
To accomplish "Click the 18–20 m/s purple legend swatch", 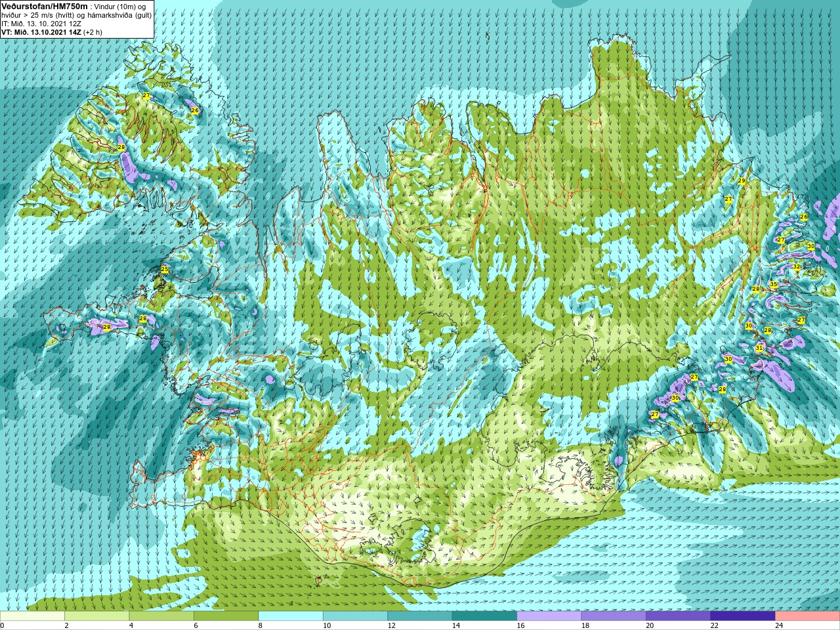I will tap(614, 616).
